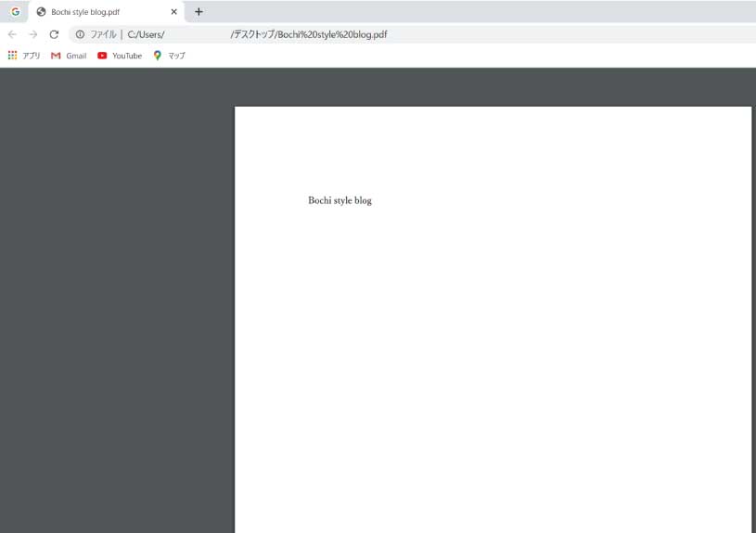Image resolution: width=756 pixels, height=533 pixels.
Task: Switch to the pinned Google tab
Action: tap(15, 12)
